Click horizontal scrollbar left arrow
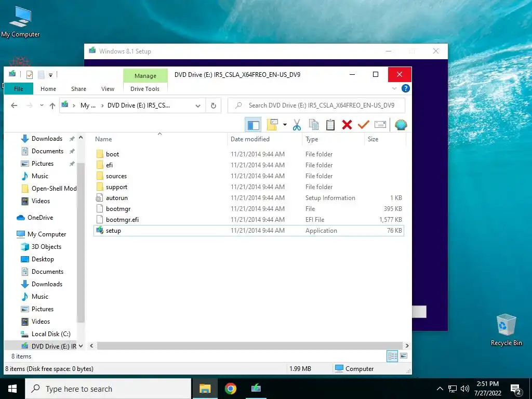This screenshot has height=399, width=532. pos(91,345)
